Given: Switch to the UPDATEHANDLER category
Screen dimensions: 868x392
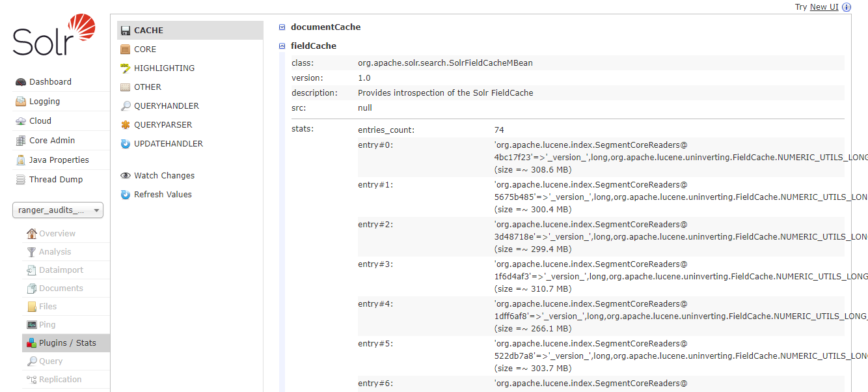Looking at the screenshot, I should pos(168,144).
